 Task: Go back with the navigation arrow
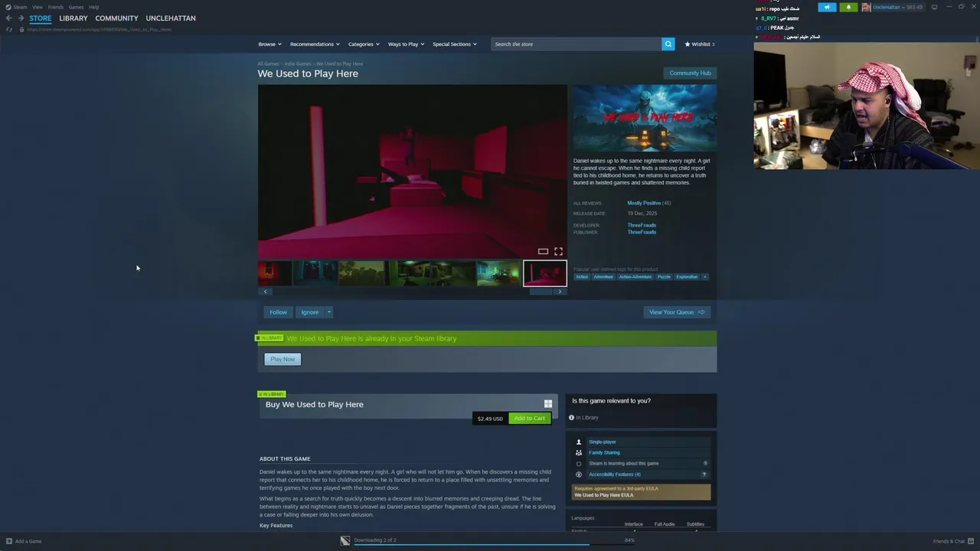pyautogui.click(x=8, y=18)
